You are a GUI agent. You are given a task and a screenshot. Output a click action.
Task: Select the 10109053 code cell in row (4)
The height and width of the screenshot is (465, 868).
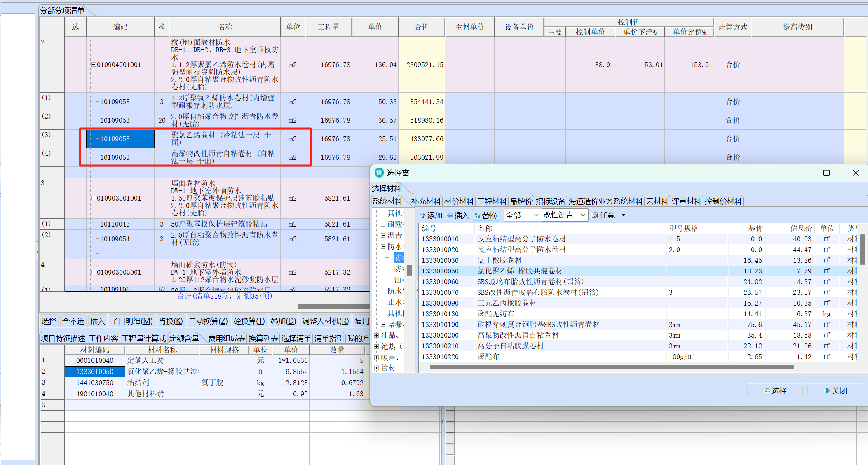(x=120, y=157)
